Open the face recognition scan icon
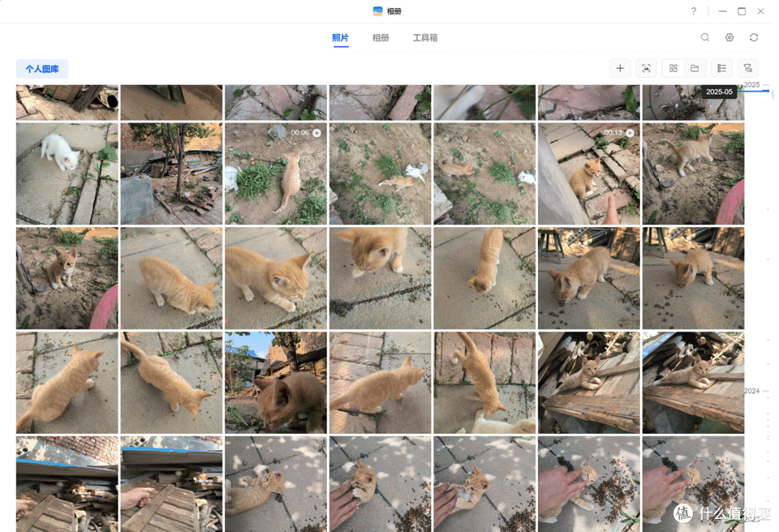Image resolution: width=779 pixels, height=532 pixels. (647, 69)
